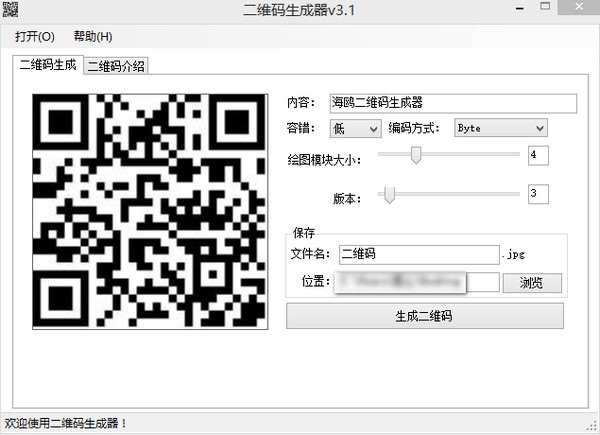This screenshot has width=600, height=435.
Task: Click the 绘图模块大小 slider thumb
Action: (416, 155)
